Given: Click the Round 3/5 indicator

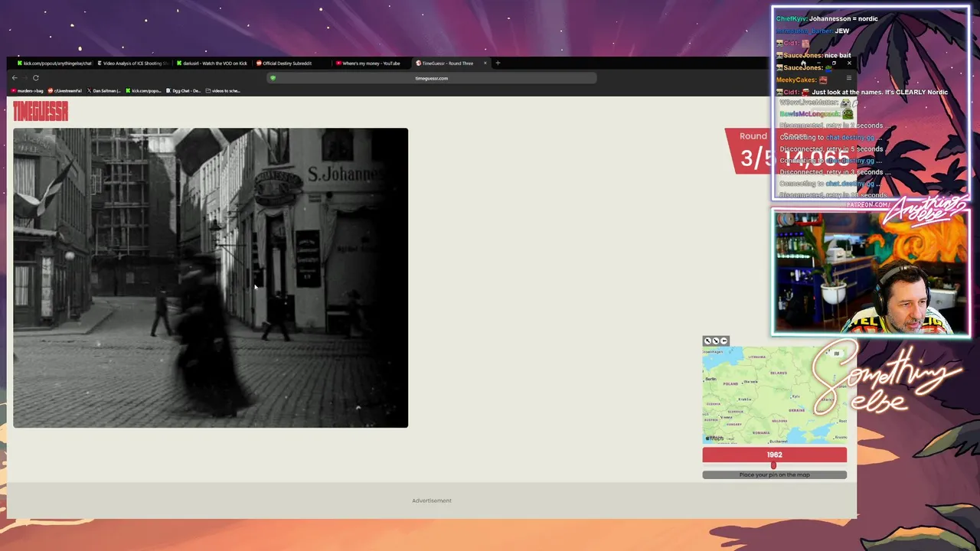Looking at the screenshot, I should (753, 151).
